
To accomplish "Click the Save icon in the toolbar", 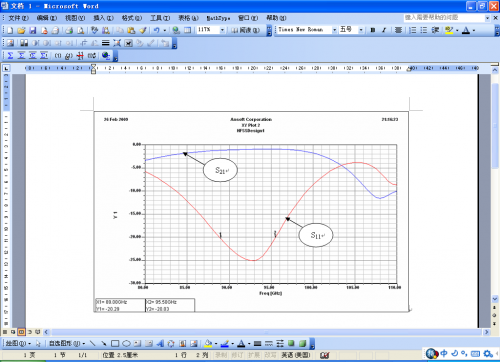I will (x=32, y=30).
